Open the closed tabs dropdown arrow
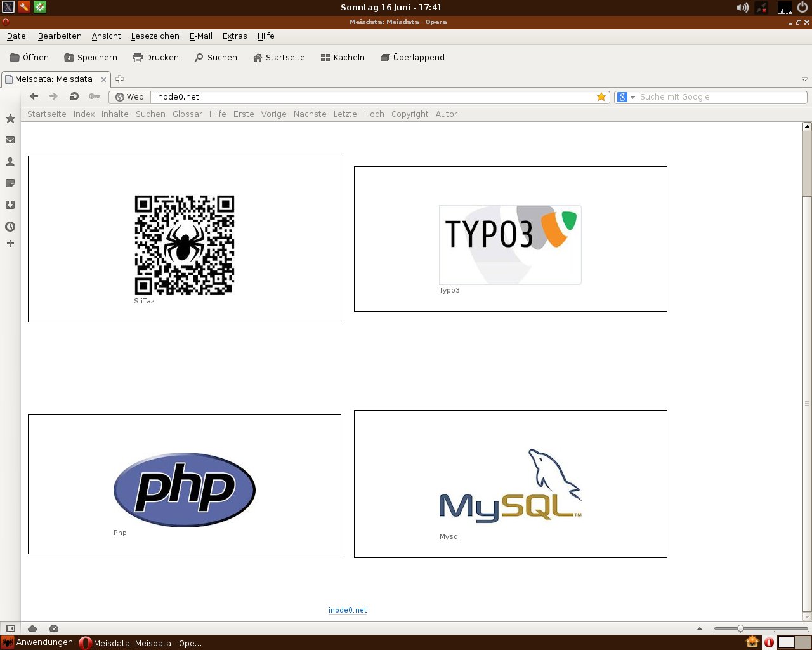The height and width of the screenshot is (650, 812). point(804,79)
